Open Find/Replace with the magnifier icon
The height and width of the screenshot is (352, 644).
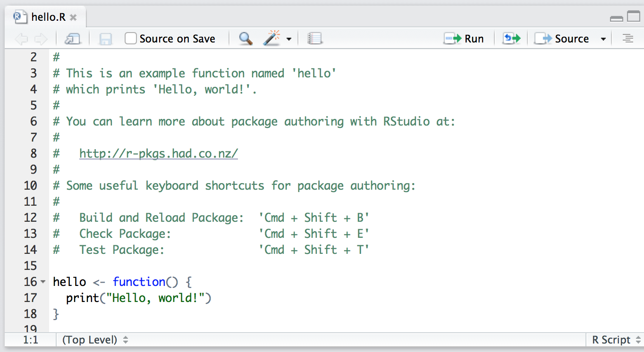pos(246,39)
